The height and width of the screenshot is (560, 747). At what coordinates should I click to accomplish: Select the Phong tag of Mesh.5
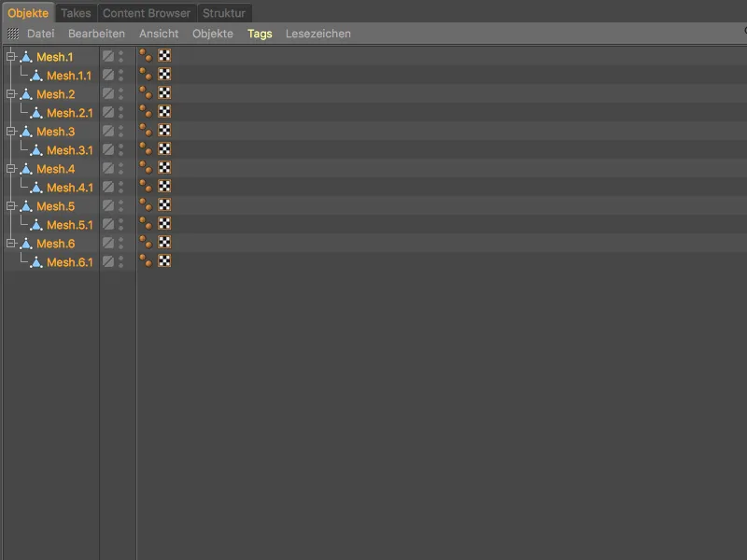(146, 204)
